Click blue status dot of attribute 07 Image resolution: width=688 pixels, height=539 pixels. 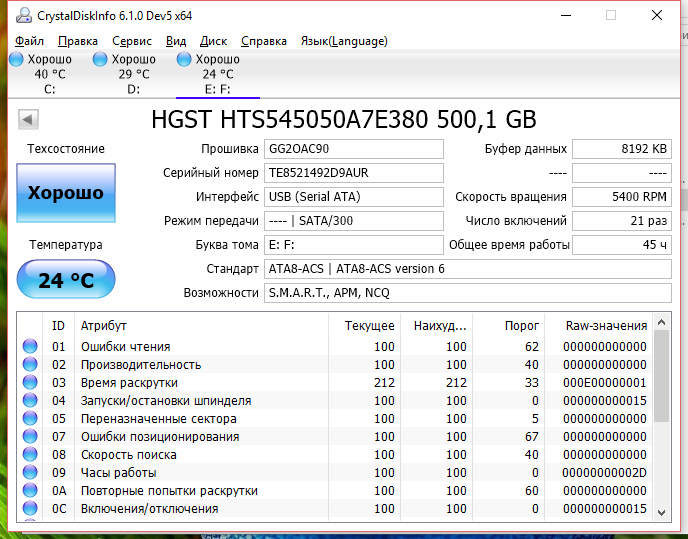(30, 436)
